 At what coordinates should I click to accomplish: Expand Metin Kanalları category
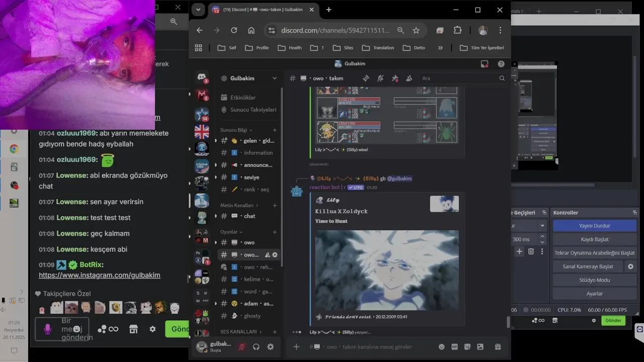tap(239, 205)
